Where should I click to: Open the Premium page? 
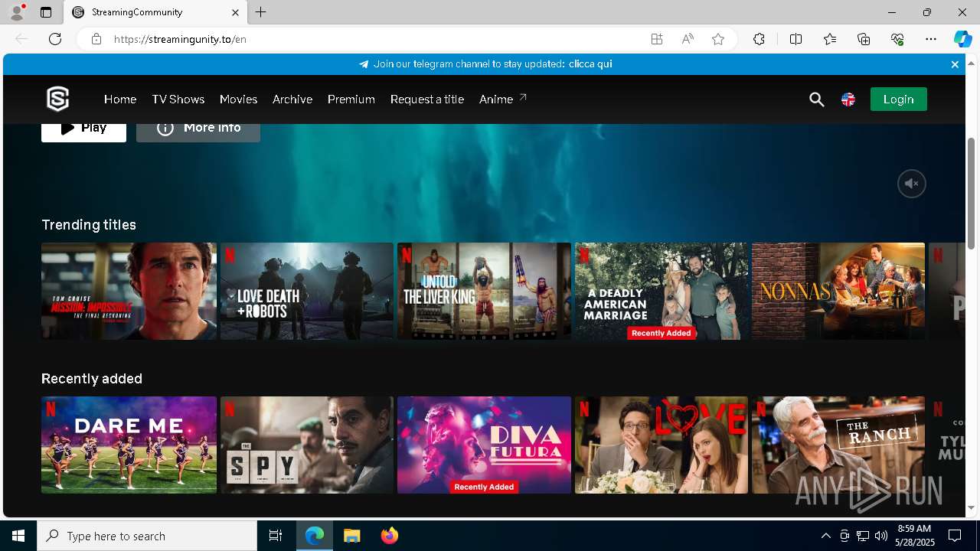pyautogui.click(x=351, y=99)
